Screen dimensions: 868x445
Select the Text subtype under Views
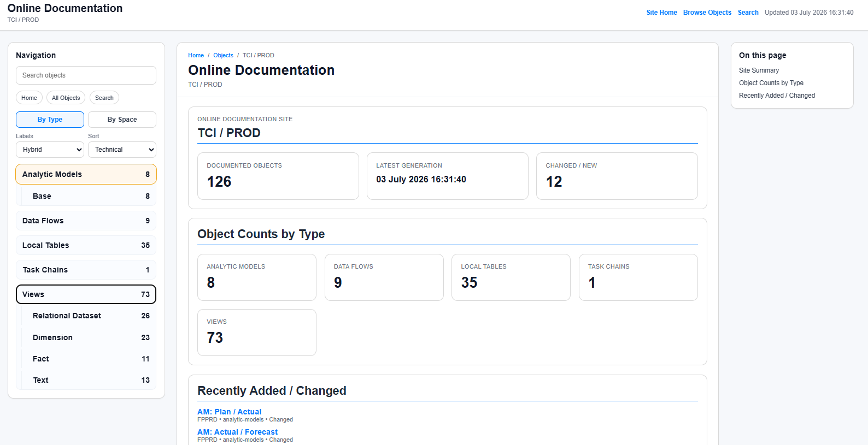tap(89, 380)
